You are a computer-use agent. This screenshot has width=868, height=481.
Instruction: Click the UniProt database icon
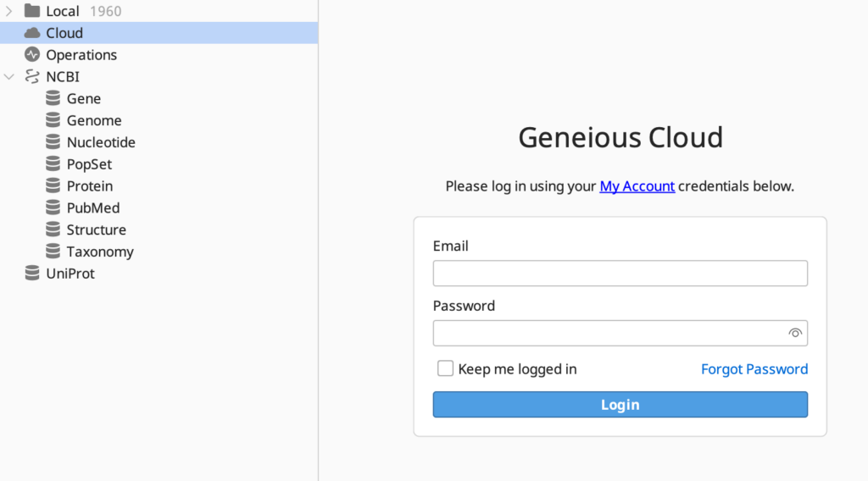pos(32,274)
